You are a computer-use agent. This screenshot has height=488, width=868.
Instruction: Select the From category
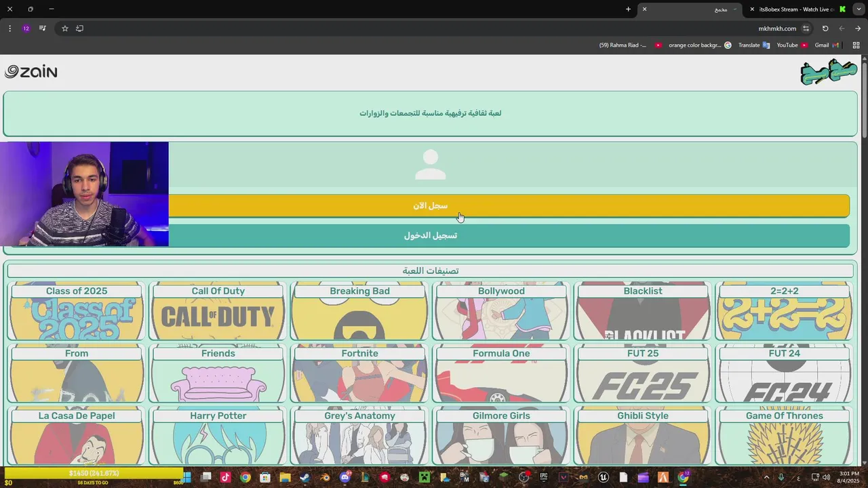(77, 373)
